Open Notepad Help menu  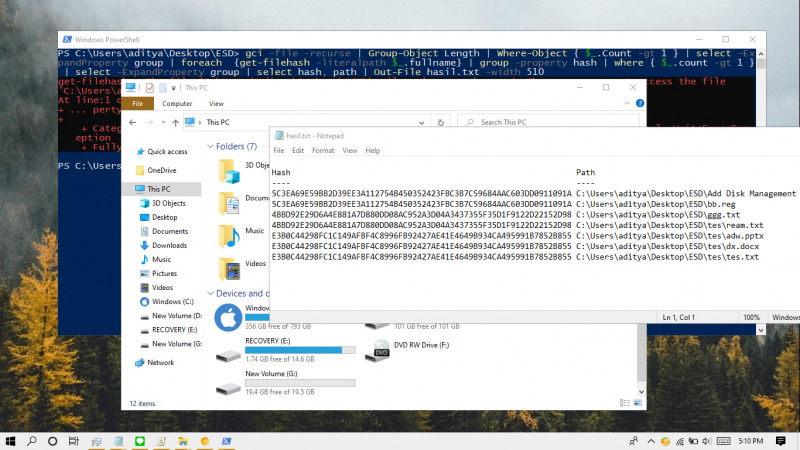point(372,151)
